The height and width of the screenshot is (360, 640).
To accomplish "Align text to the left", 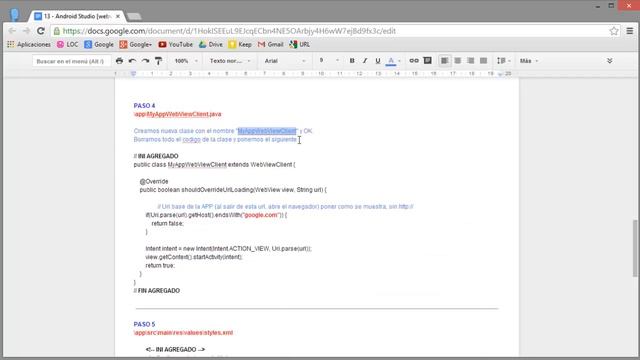I will click(444, 61).
